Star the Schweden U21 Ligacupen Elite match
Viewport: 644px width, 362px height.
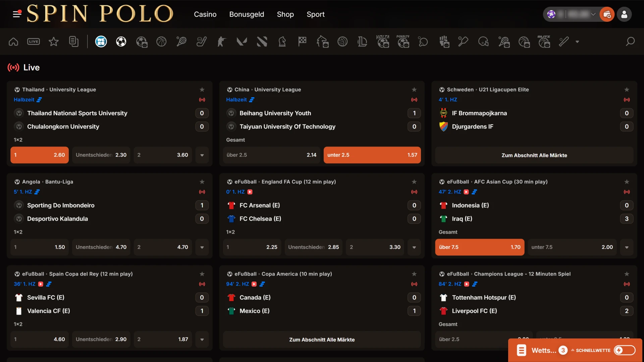click(x=627, y=89)
